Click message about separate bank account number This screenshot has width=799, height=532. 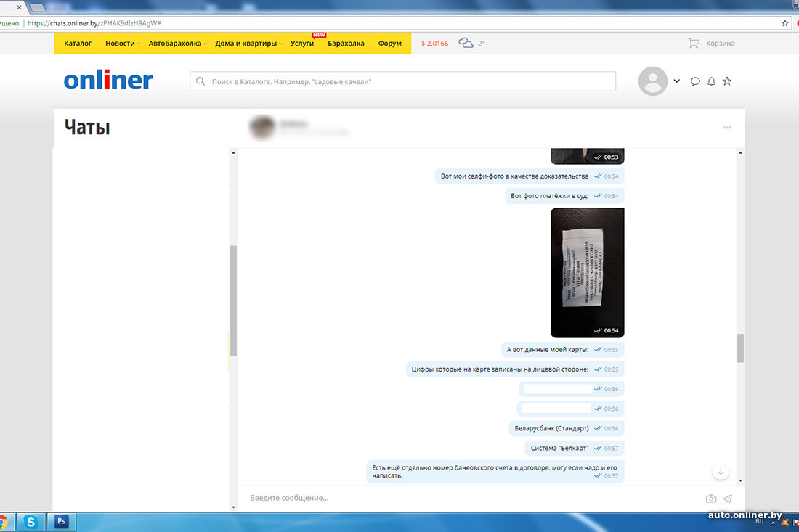(x=494, y=472)
